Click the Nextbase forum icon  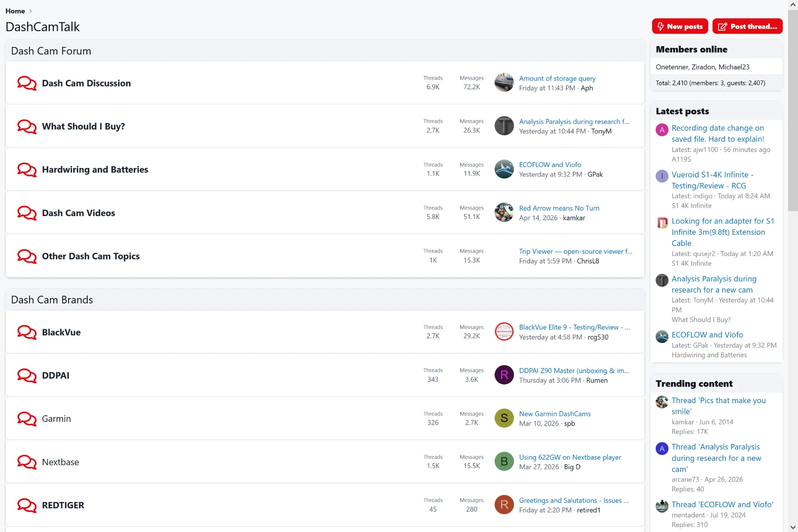pos(27,462)
